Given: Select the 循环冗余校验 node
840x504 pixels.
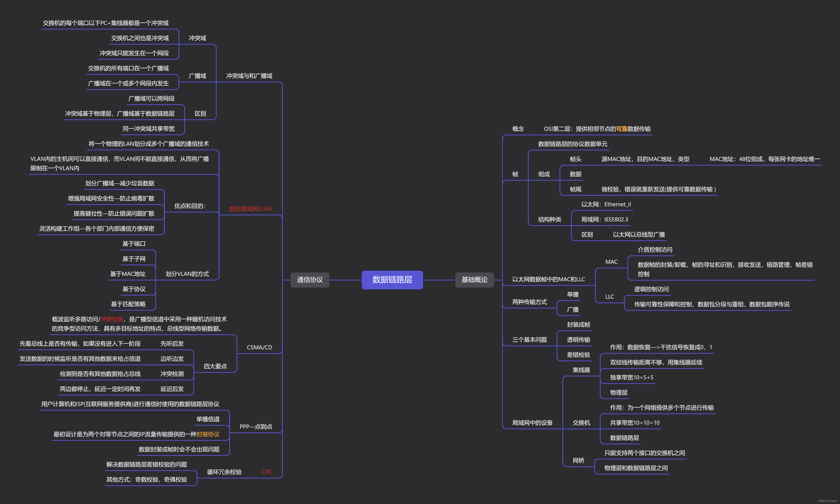Looking at the screenshot, I should [x=224, y=472].
